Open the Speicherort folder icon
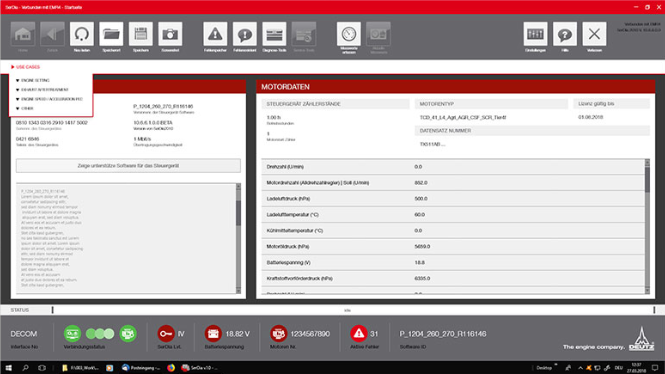 coord(111,34)
